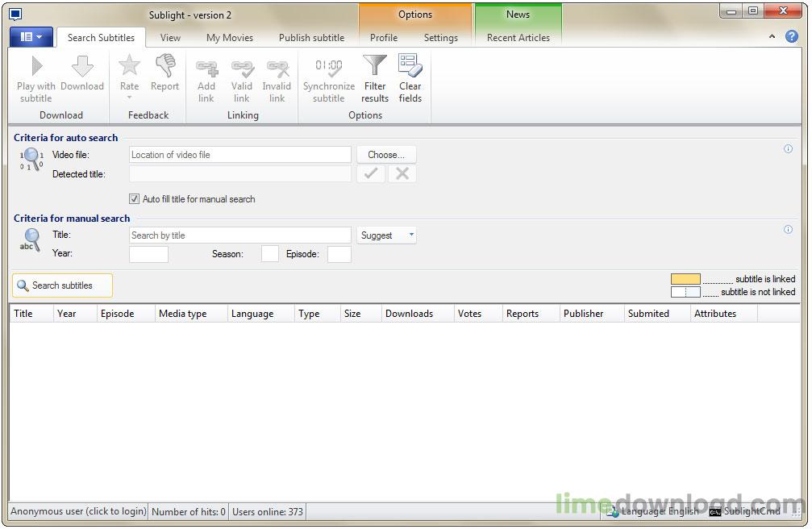Click the Synchronize subtitle icon
The height and width of the screenshot is (529, 812).
coord(328,67)
